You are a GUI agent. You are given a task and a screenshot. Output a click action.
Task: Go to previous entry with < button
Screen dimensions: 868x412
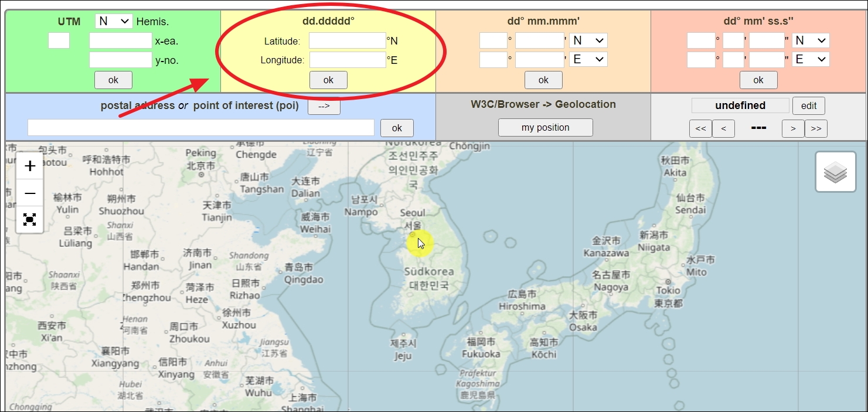coord(724,128)
